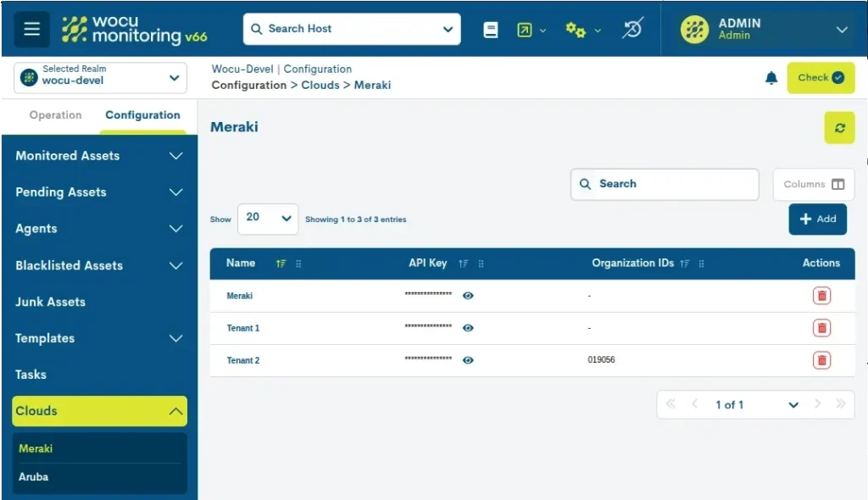Open the hamburger main menu
Viewport: 868px width, 500px height.
31,29
